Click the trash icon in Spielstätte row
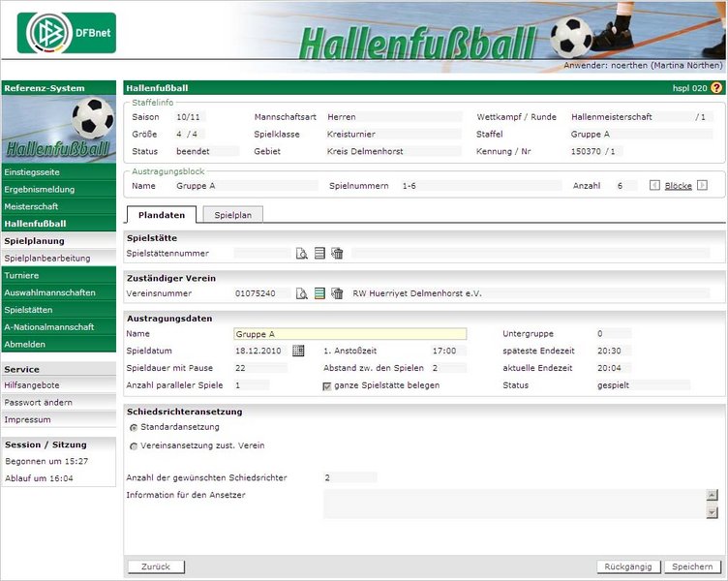Screen dimensions: 728x581 (x=337, y=254)
